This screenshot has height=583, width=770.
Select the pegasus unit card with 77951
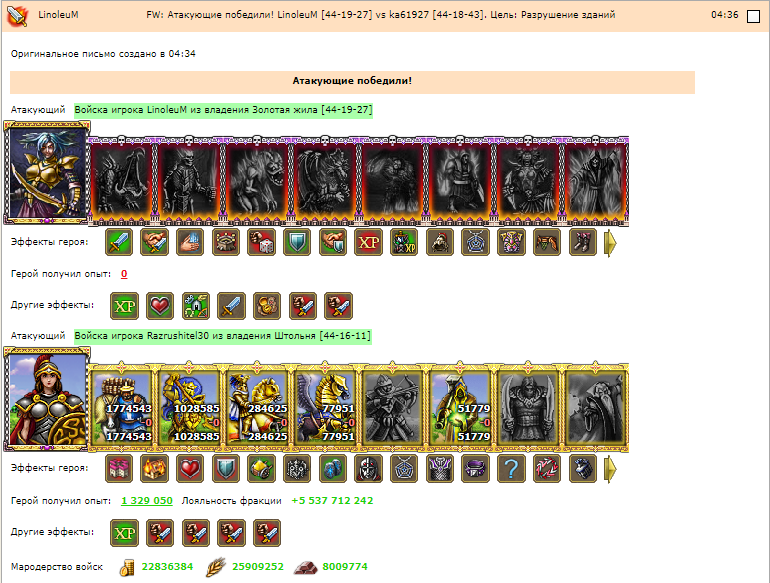coord(325,407)
